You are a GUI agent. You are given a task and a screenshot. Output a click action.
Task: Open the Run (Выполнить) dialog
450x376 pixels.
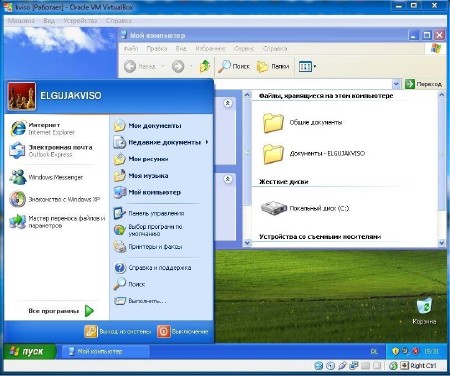click(140, 301)
